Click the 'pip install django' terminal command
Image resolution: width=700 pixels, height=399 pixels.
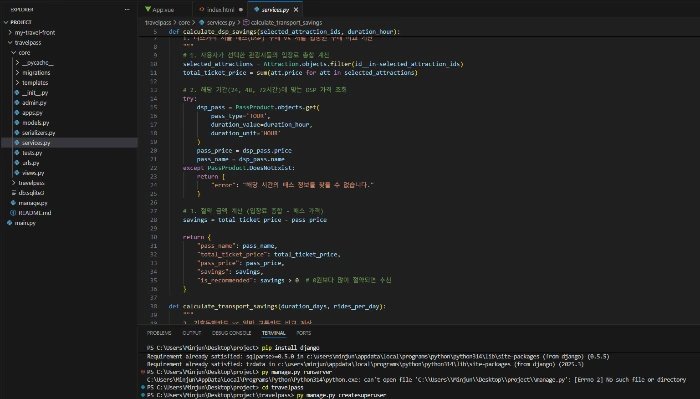click(x=290, y=348)
